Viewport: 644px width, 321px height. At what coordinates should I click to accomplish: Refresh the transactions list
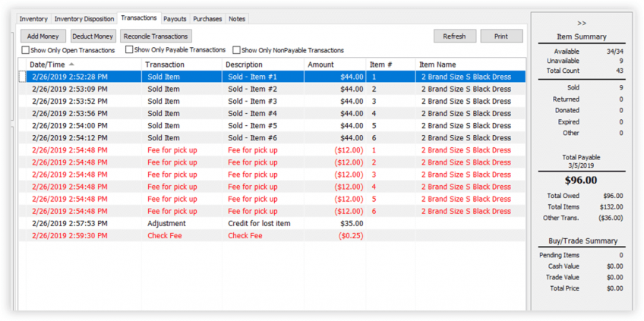454,36
